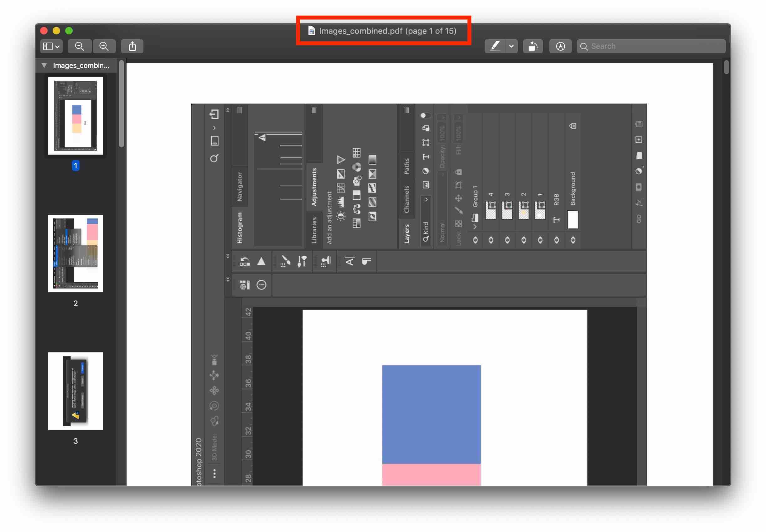Collapse the Images_combin... disclosure triangle
Image resolution: width=766 pixels, height=532 pixels.
[44, 65]
